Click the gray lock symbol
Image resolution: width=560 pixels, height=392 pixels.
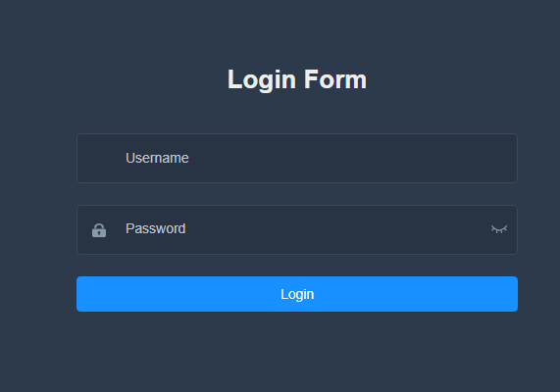[99, 230]
